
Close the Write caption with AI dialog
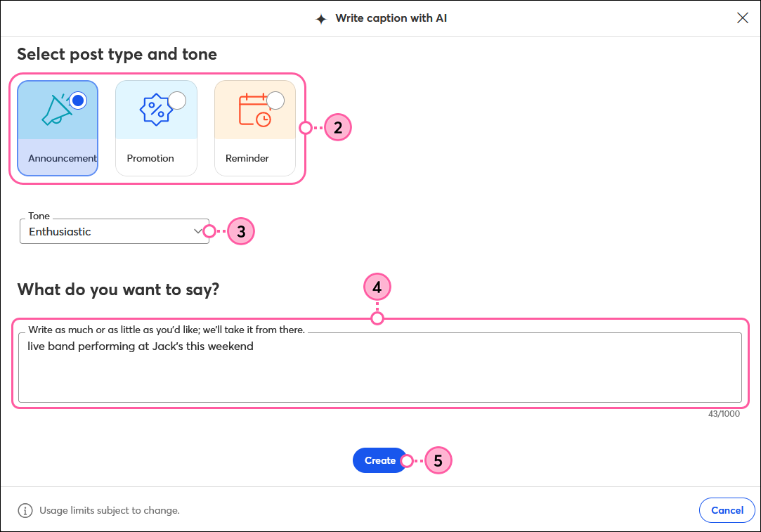click(743, 18)
